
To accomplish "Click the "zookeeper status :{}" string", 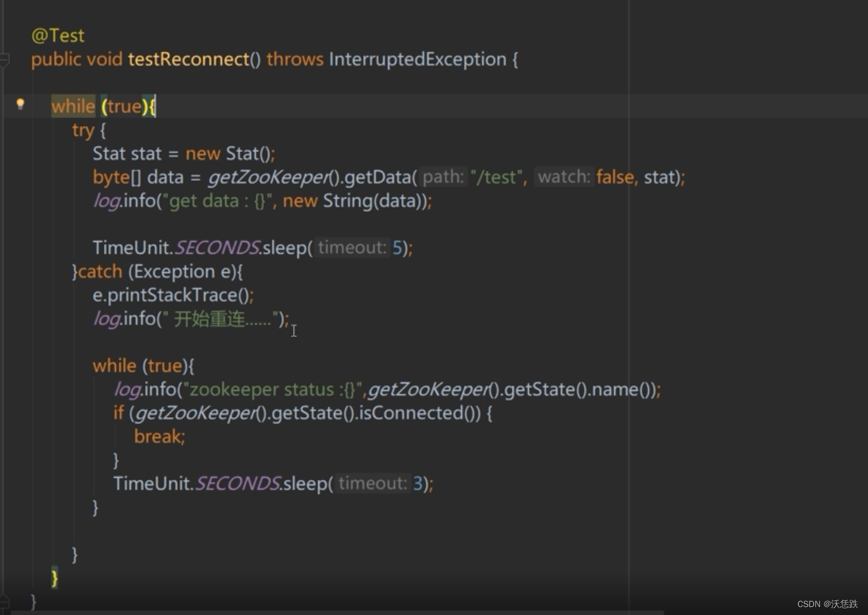I will coord(273,390).
